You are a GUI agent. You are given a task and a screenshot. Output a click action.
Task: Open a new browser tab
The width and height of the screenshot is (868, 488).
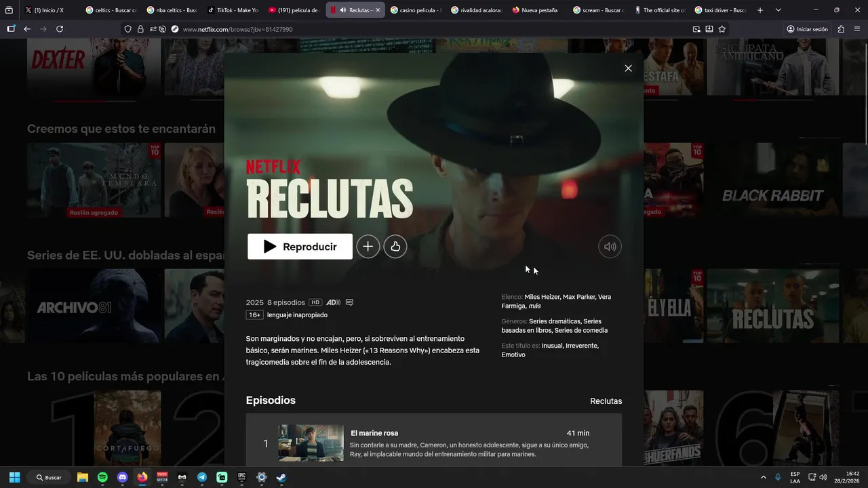(x=760, y=10)
